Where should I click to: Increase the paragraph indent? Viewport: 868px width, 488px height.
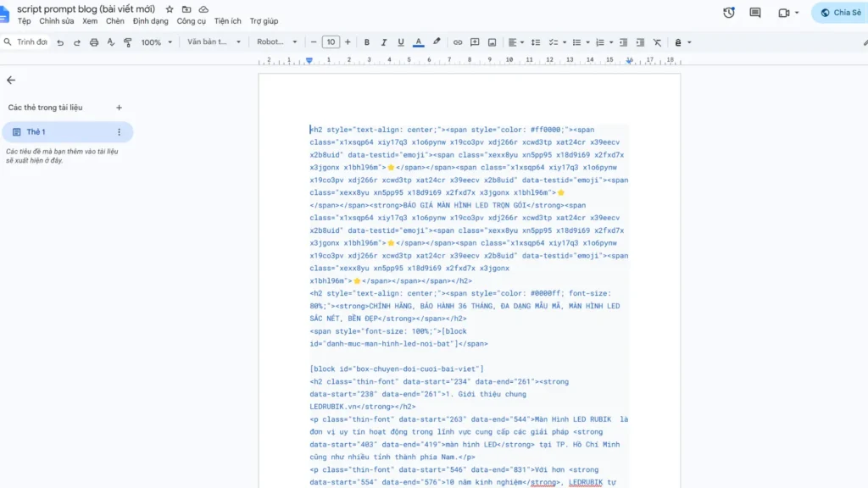(641, 42)
